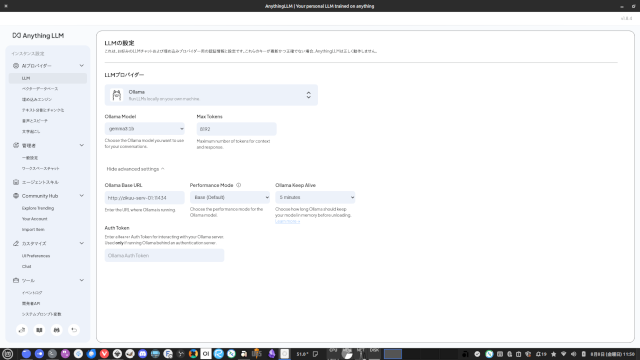Screen dimensions: 640x360
Task: Open Discord from the taskbar
Action: pyautogui.click(x=143, y=354)
